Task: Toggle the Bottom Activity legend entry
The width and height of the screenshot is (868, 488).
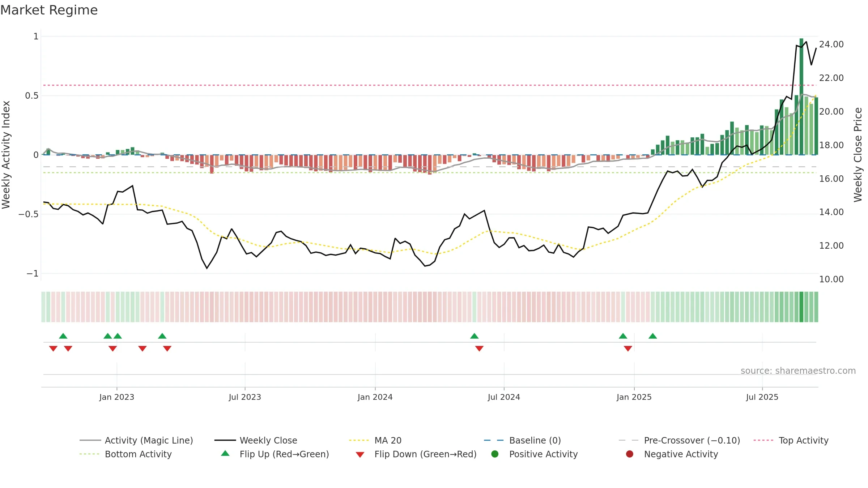Action: point(125,454)
